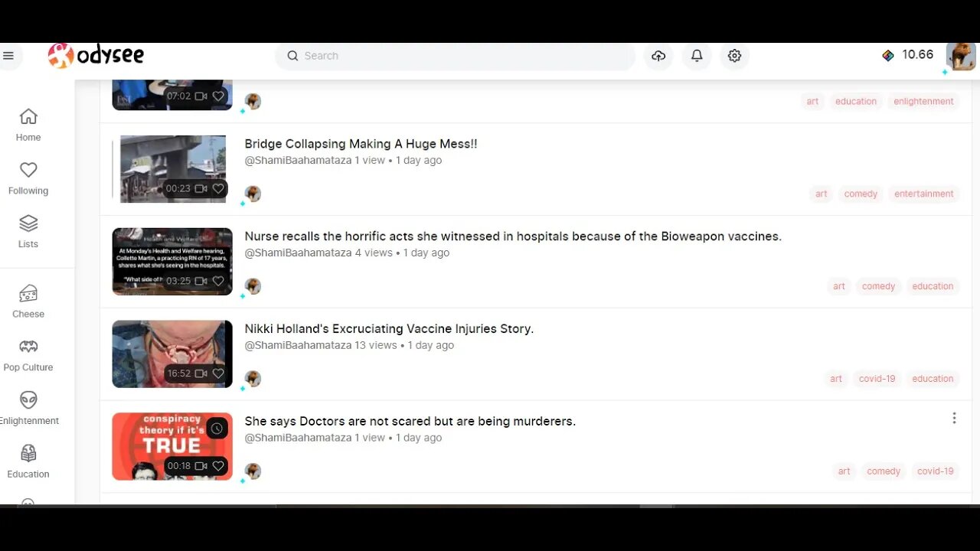Click '13 views' text on Nikki Holland row
980x551 pixels.
376,345
